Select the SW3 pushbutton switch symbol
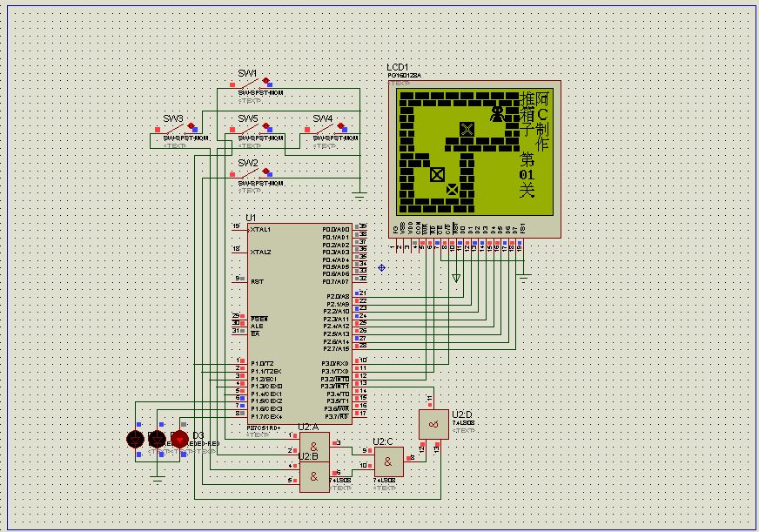759x532 pixels. click(x=176, y=129)
